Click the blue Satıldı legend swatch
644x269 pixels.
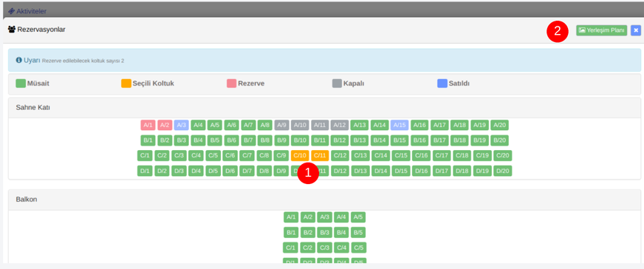442,84
